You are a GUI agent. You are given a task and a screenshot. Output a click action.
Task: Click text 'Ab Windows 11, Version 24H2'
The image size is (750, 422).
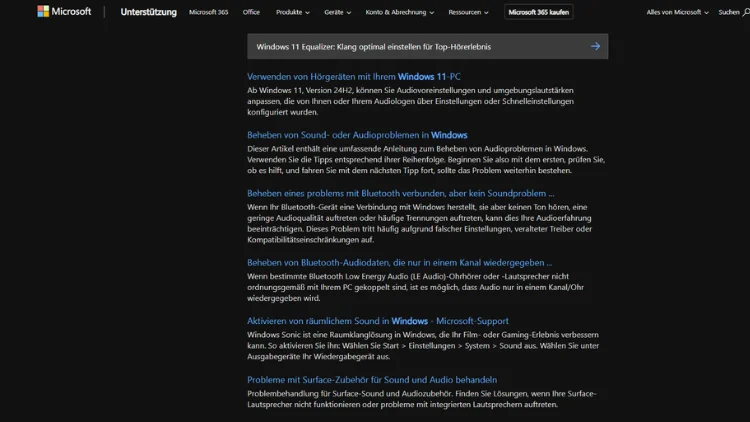tap(300, 90)
